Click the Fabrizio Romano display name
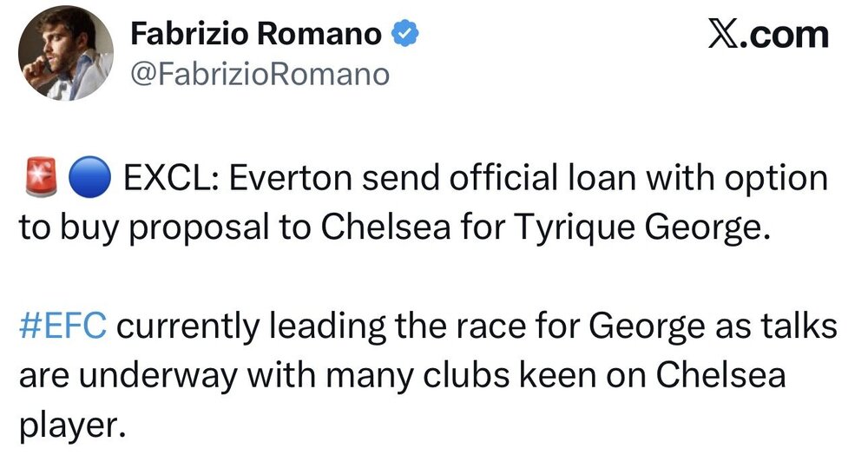The height and width of the screenshot is (455, 868). (256, 35)
